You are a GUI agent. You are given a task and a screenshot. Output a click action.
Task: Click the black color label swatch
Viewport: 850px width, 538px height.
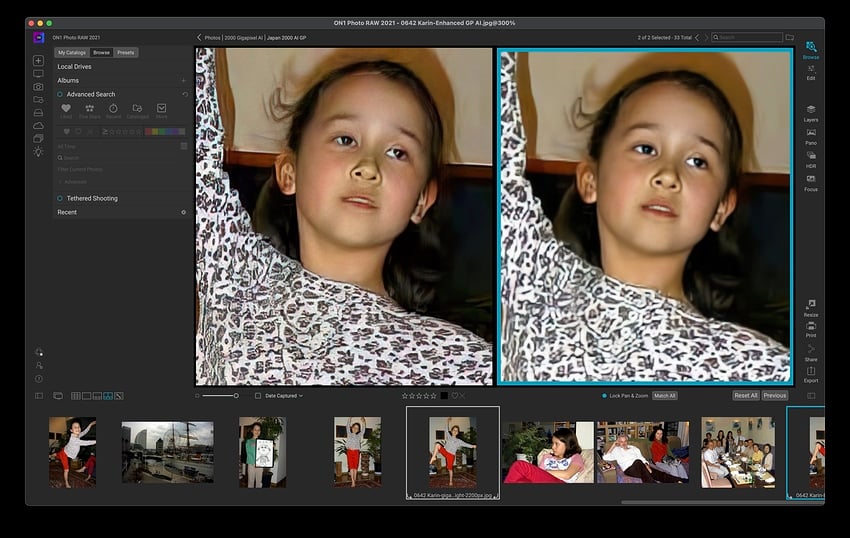444,396
